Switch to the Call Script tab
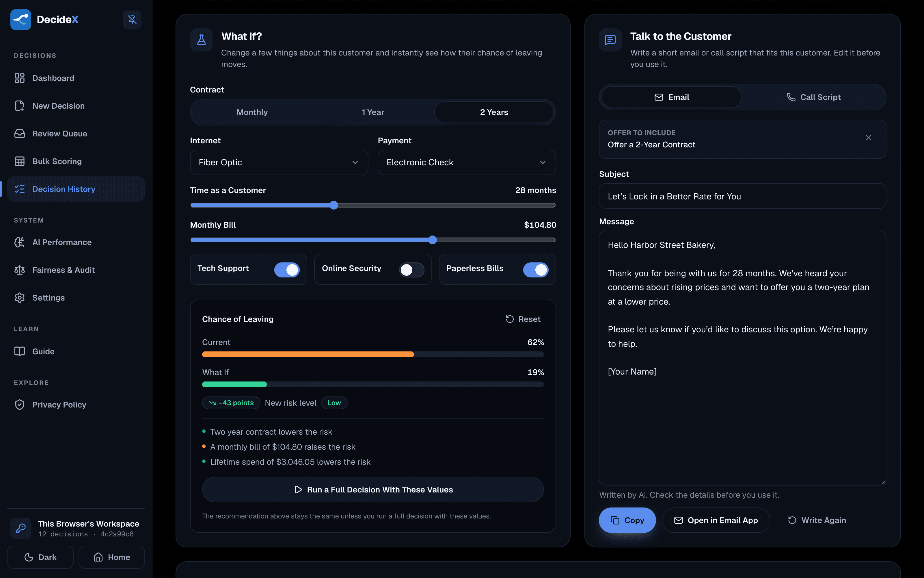 [x=814, y=97]
